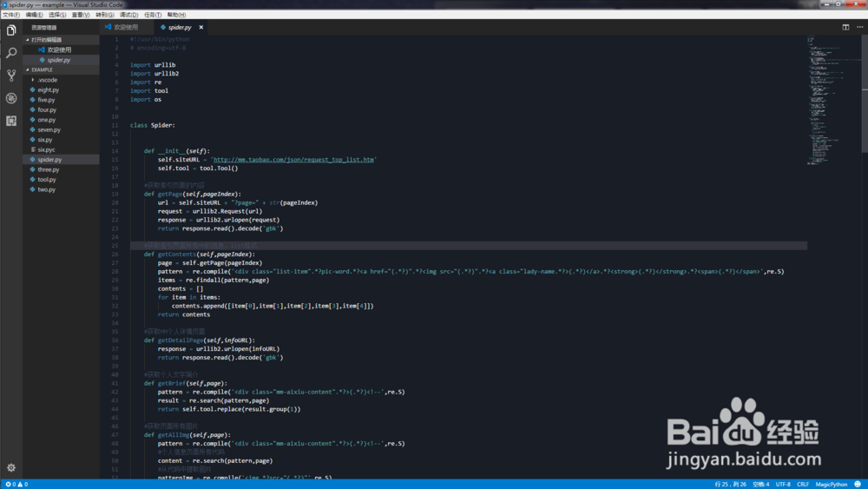Viewport: 868px width, 489px height.
Task: Click the 'contents = []' line
Action: [x=181, y=288]
